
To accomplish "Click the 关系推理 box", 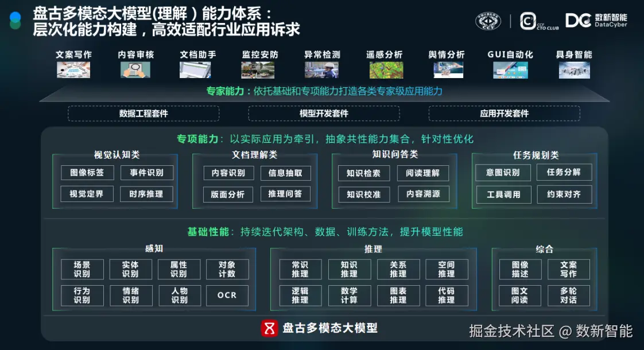I will point(398,269).
